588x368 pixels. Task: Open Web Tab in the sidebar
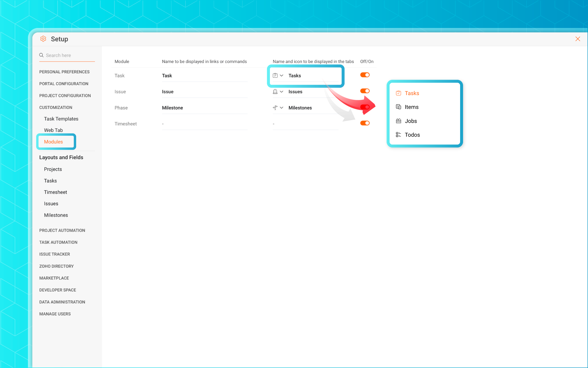(54, 130)
